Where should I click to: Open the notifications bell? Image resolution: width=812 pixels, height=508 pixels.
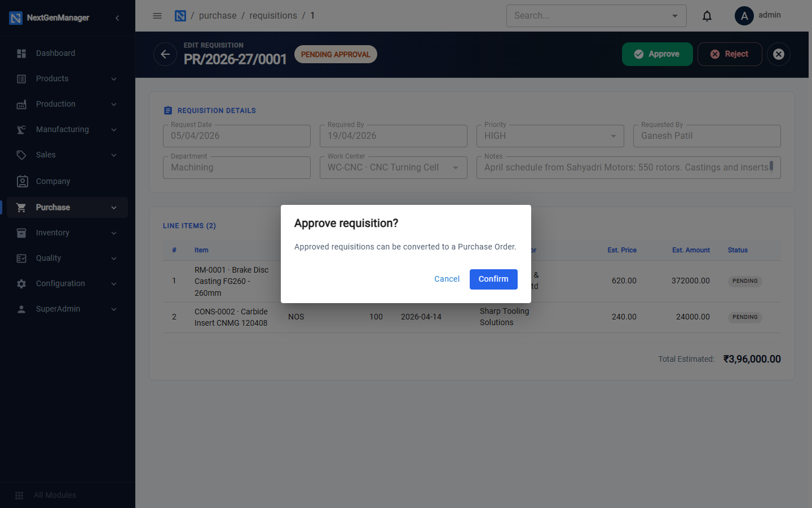707,16
